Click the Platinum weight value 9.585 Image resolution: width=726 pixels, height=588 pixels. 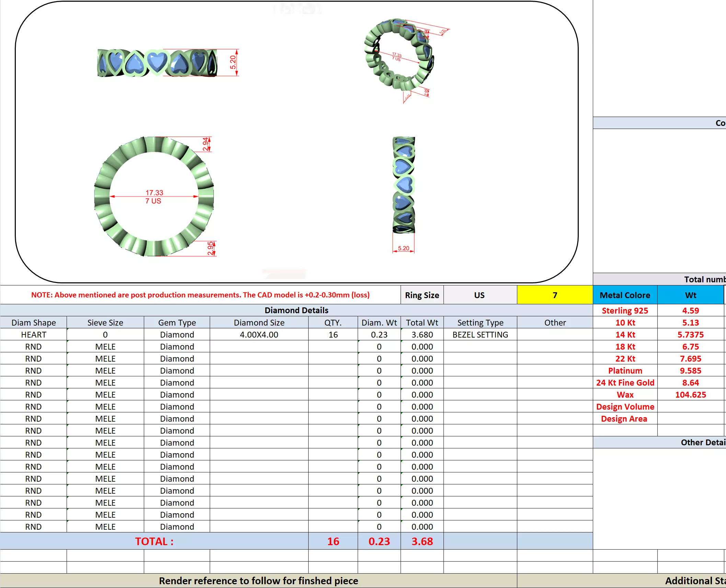pos(690,371)
